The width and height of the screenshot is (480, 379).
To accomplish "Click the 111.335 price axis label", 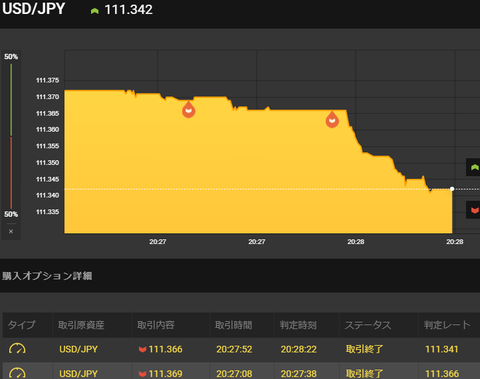I will (47, 212).
